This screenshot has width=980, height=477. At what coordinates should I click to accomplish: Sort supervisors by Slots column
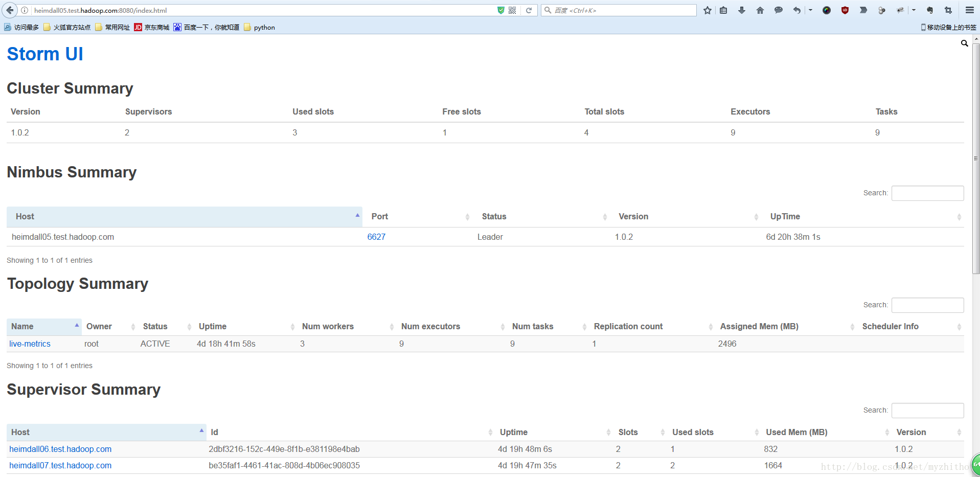pos(641,433)
